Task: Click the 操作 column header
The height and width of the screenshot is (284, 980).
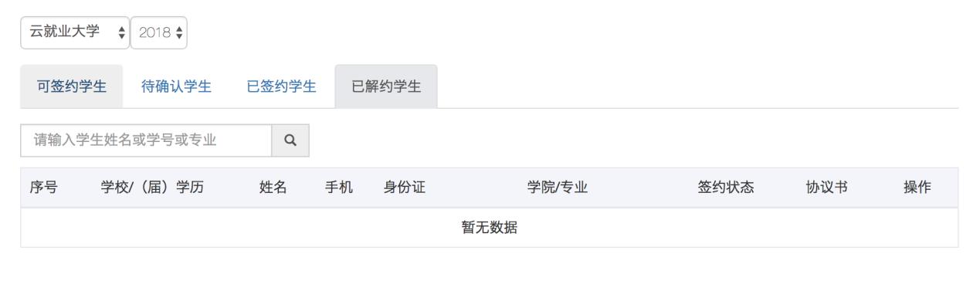Action: pyautogui.click(x=917, y=188)
